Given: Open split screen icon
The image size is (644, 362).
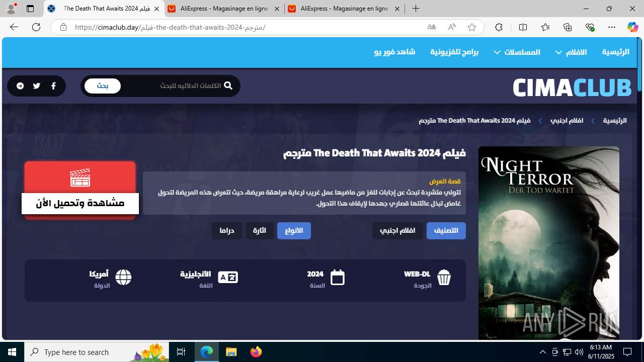Looking at the screenshot, I should pos(523,27).
